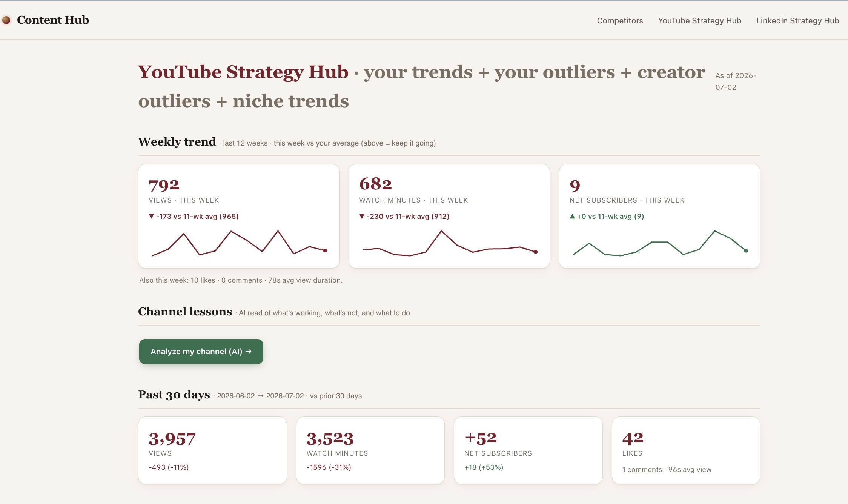The width and height of the screenshot is (848, 504).
Task: Click 'VIEWS · THIS WEEK' label
Action: point(184,200)
